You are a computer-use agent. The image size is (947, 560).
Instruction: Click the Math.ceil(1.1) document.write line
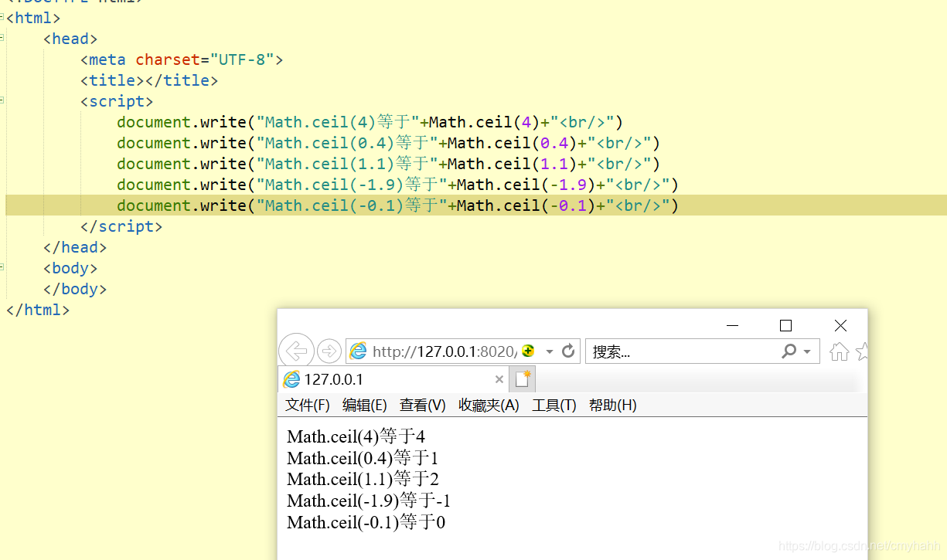pos(389,164)
